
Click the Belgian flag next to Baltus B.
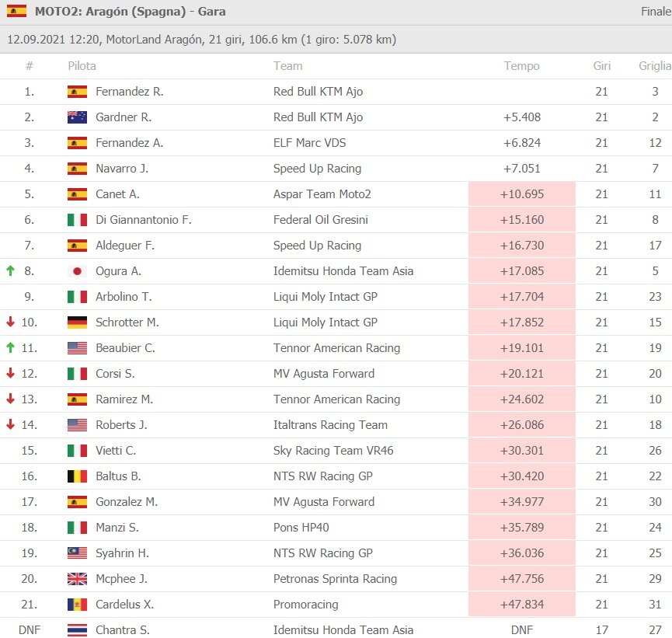point(77,476)
